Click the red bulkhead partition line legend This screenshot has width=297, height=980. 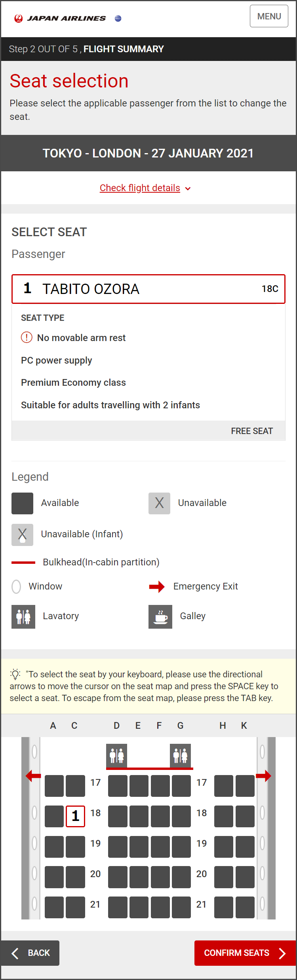(24, 562)
